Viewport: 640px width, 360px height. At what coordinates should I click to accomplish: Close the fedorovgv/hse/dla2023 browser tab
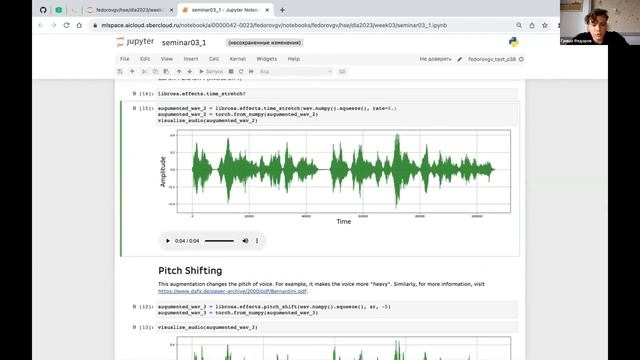coord(171,10)
